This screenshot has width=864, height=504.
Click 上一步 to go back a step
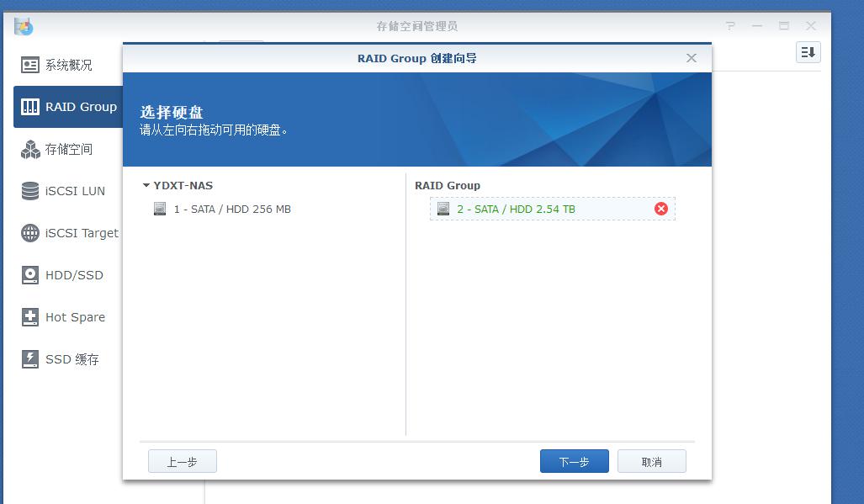pyautogui.click(x=182, y=461)
